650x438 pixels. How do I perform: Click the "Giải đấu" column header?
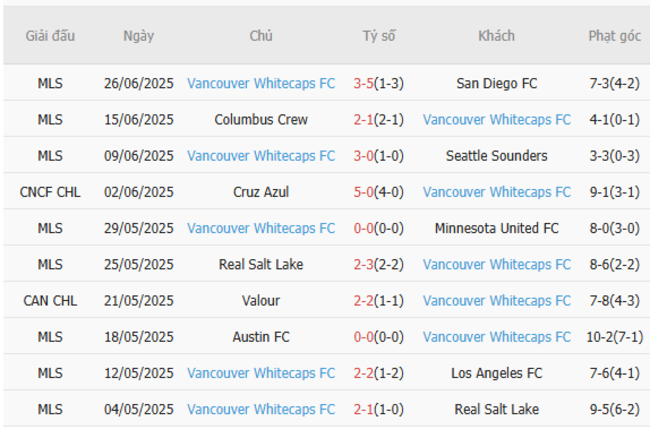49,36
